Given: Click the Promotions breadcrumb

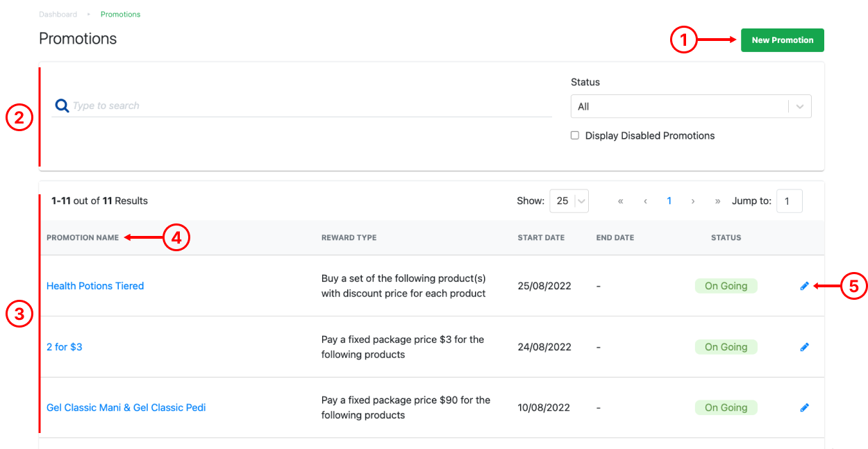Looking at the screenshot, I should pyautogui.click(x=120, y=15).
